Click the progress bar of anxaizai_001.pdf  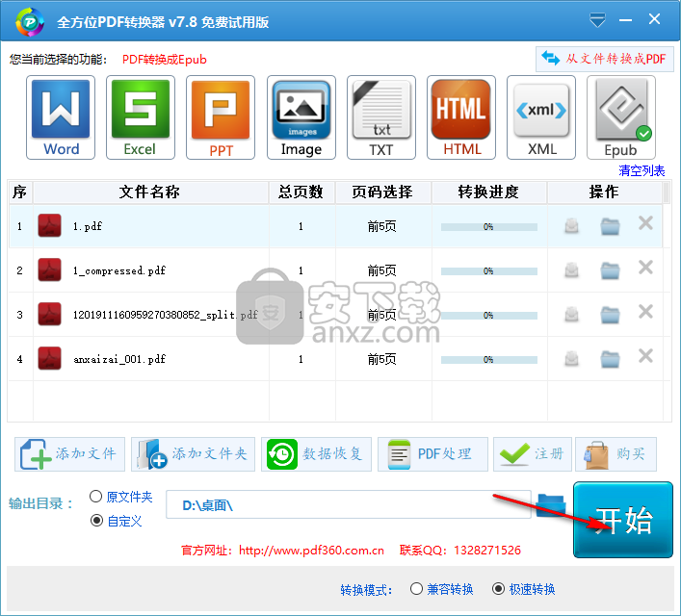coord(489,360)
